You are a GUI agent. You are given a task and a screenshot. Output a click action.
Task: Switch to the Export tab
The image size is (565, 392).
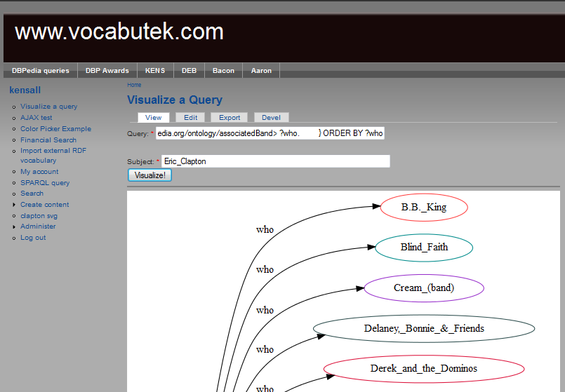point(230,117)
